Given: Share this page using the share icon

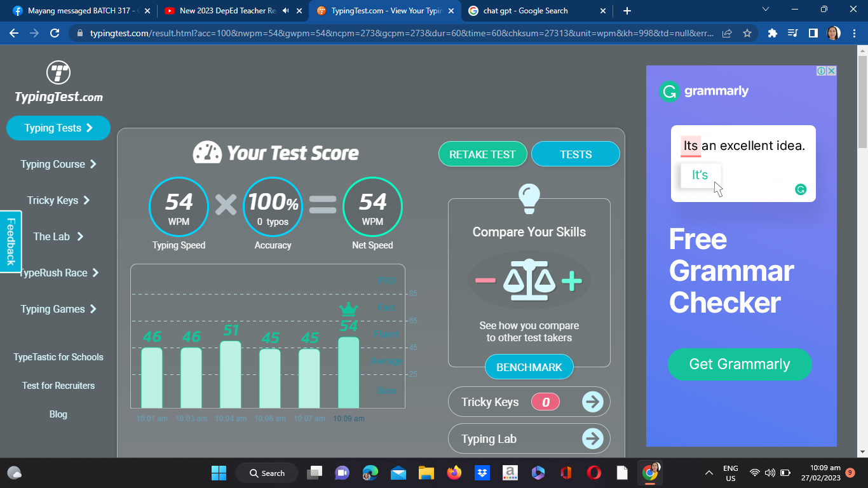Looking at the screenshot, I should (x=727, y=33).
